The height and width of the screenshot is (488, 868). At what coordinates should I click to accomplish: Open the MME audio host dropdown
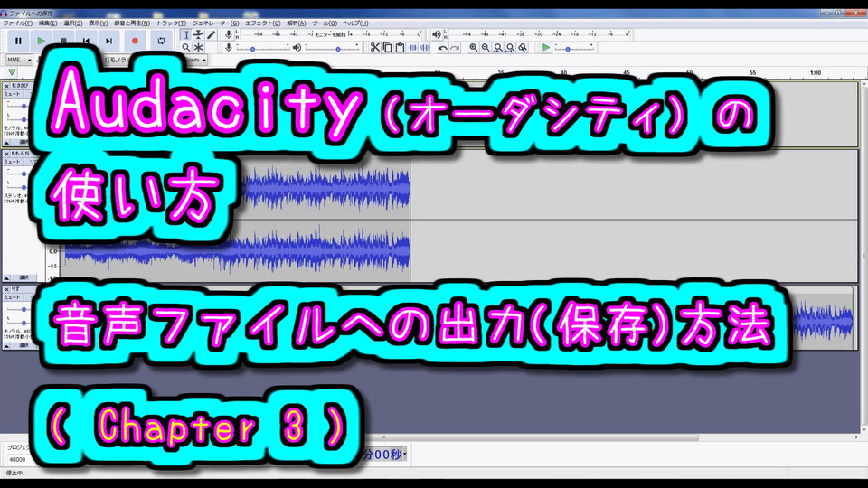point(19,60)
